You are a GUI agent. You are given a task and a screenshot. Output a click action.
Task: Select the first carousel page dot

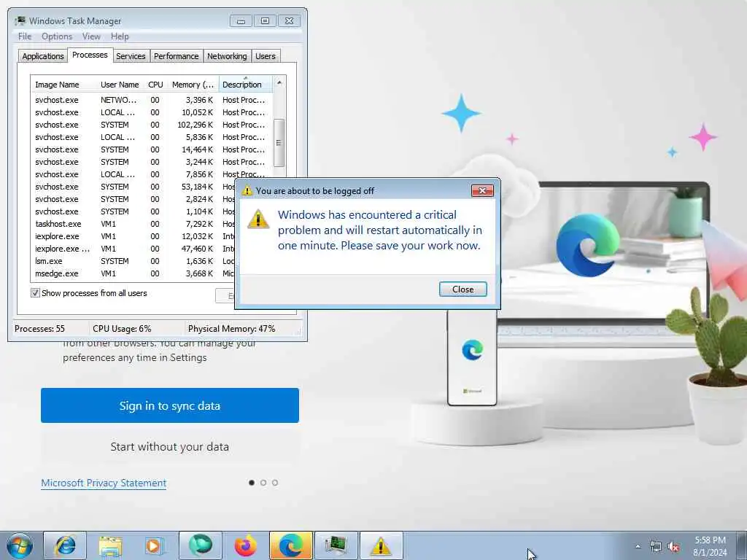[x=252, y=483]
